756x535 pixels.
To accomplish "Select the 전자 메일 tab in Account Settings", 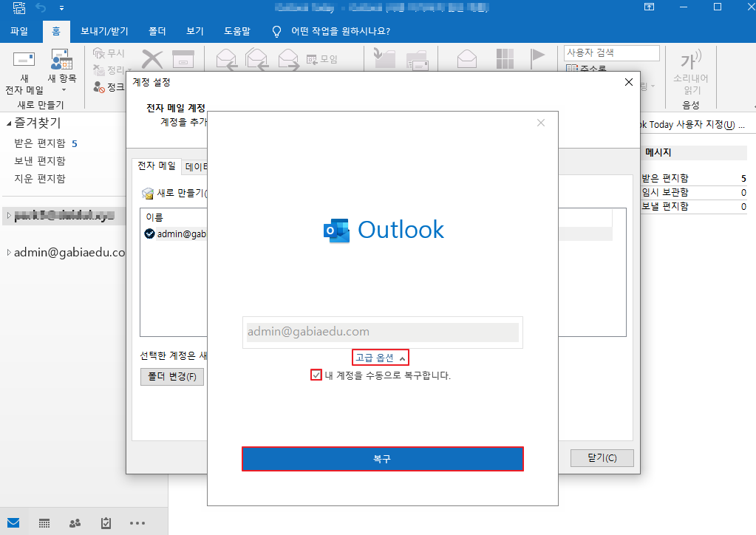I will [x=157, y=166].
